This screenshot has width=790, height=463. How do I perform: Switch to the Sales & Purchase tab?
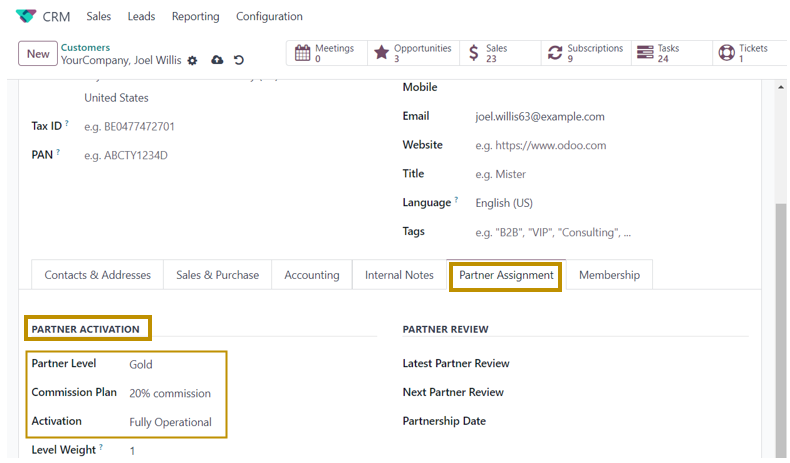click(217, 275)
